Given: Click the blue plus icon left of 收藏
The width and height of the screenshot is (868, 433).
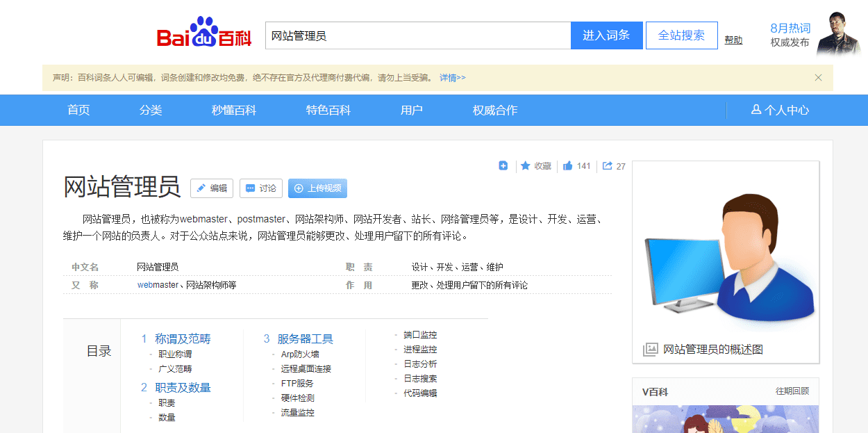Looking at the screenshot, I should [503, 165].
